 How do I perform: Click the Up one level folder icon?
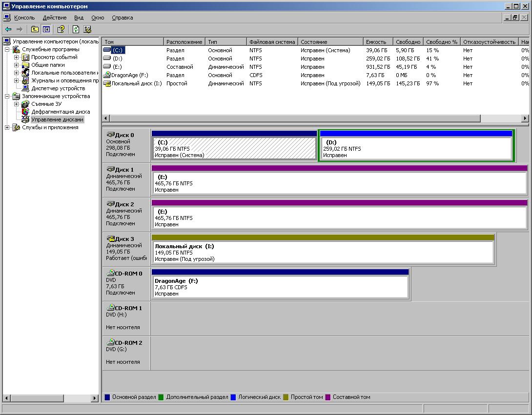[35, 29]
